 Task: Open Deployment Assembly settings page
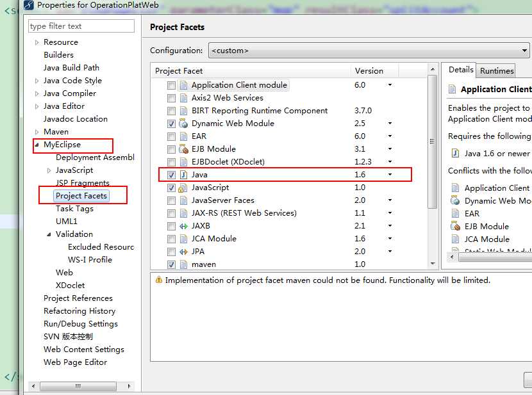95,157
